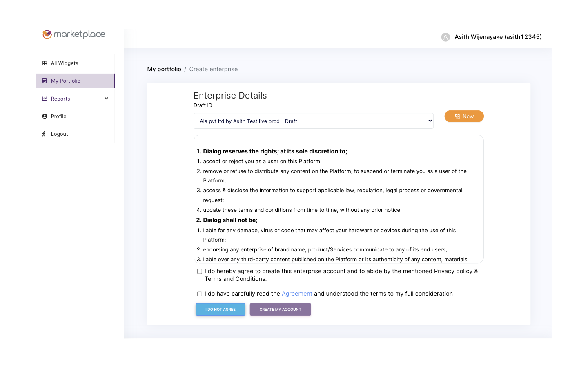Click heading 'Dialog reserves the rights'
Viewport: 588px width, 368px height.
[275, 151]
